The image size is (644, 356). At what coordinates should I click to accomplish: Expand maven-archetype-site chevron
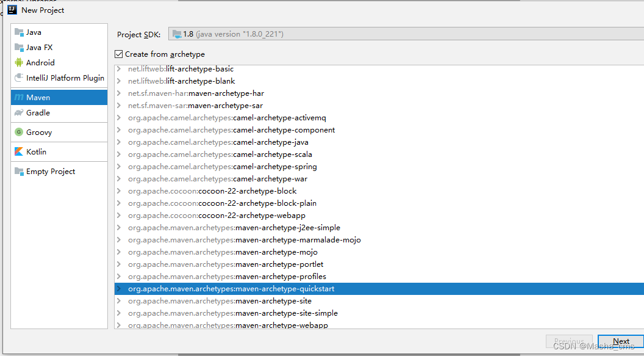(119, 301)
